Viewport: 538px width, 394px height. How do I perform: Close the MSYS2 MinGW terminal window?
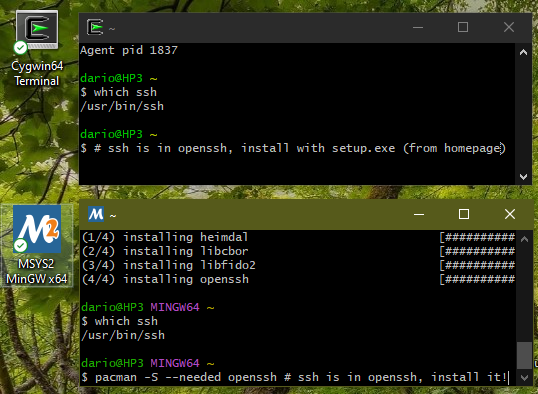coord(510,214)
